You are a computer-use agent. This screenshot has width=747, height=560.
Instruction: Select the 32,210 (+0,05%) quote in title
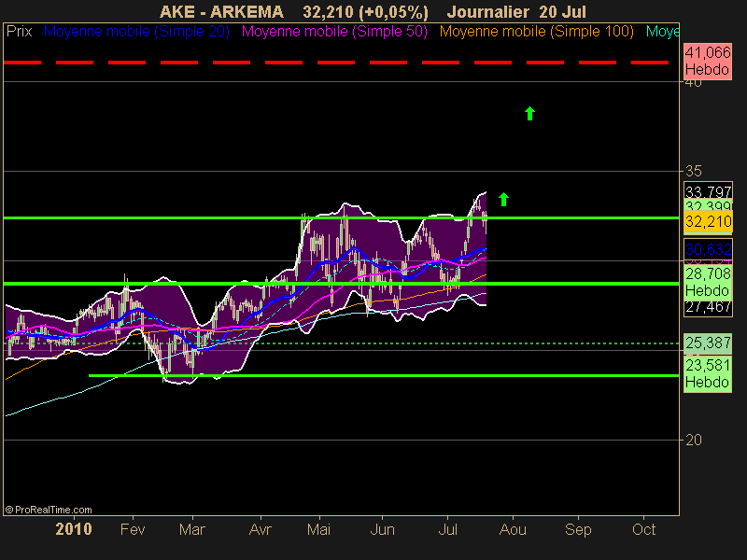click(x=365, y=12)
